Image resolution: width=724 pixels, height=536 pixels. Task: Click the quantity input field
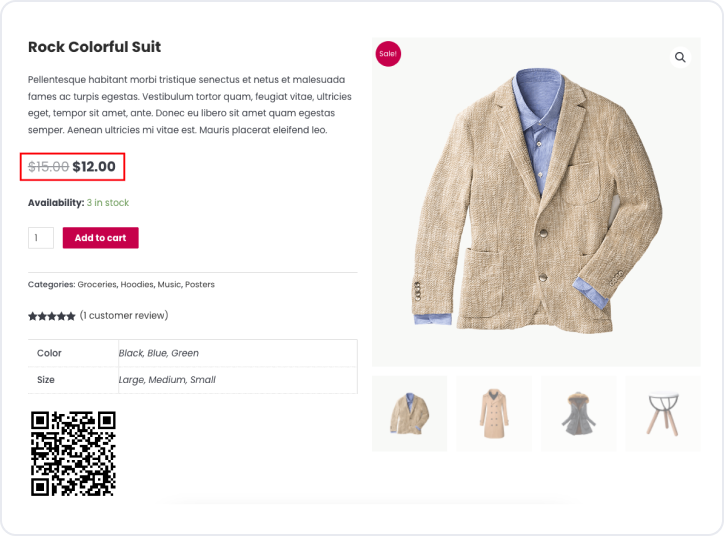coord(41,238)
